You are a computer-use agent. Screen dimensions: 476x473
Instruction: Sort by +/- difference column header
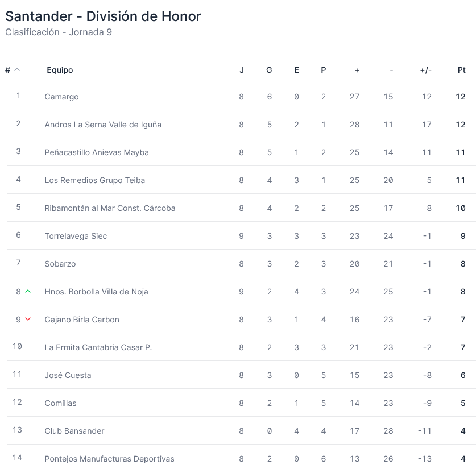click(x=425, y=70)
